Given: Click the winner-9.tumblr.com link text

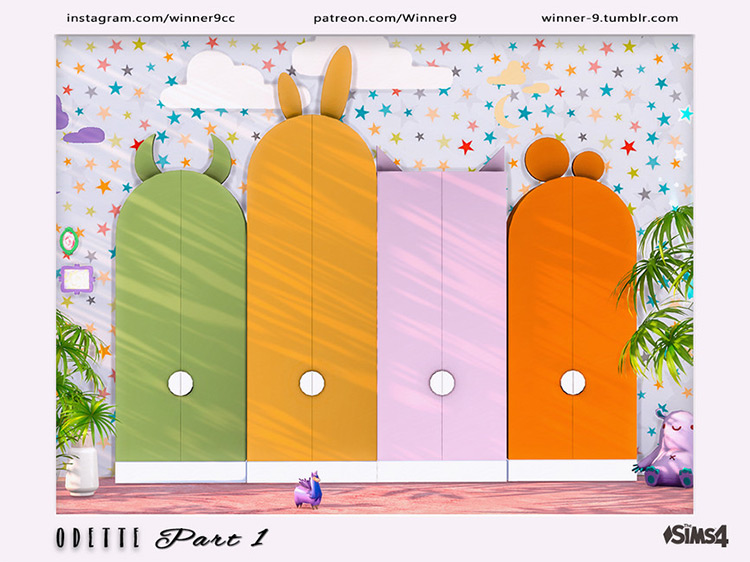Looking at the screenshot, I should click(609, 19).
